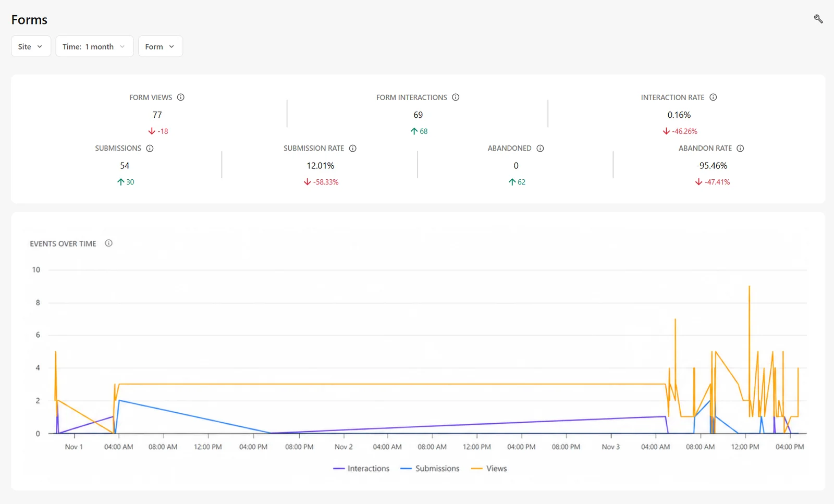Click the orange Views legend line swatch

pyautogui.click(x=476, y=469)
